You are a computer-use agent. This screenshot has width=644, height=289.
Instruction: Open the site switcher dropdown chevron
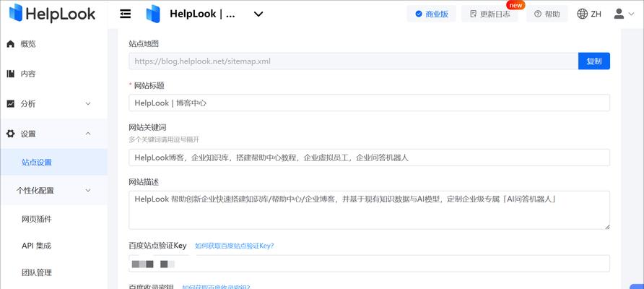[258, 14]
